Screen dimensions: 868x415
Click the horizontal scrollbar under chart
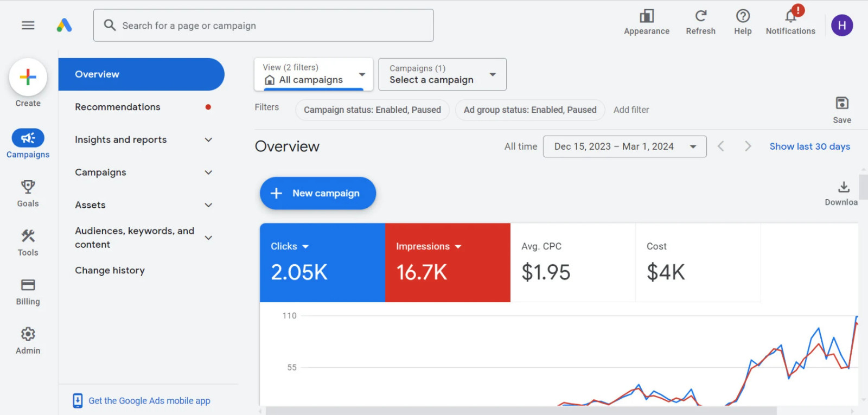pyautogui.click(x=521, y=411)
